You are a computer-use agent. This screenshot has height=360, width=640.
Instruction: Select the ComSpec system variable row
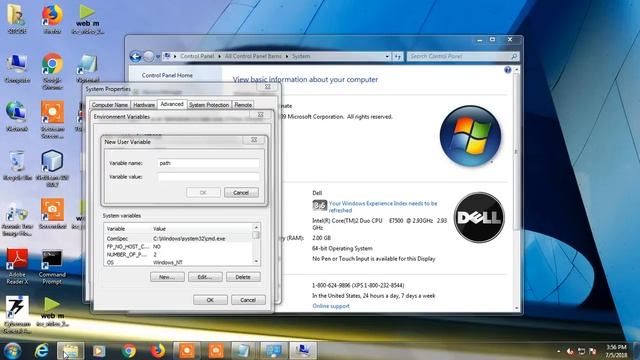click(x=178, y=239)
